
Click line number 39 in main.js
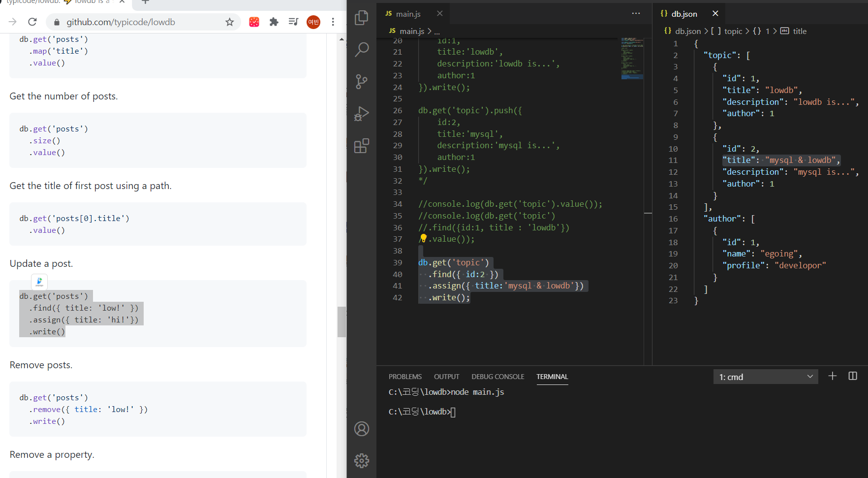tap(398, 262)
